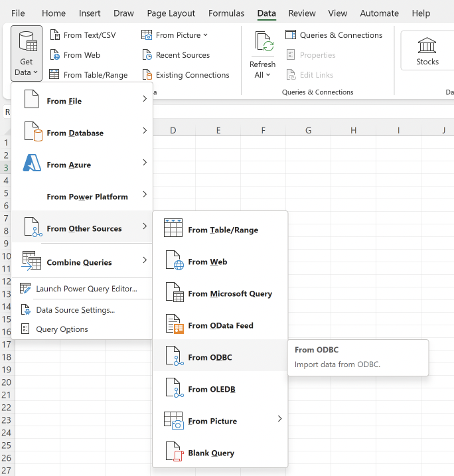The image size is (454, 476).
Task: Choose From Microsoft Query menu entry
Action: pyautogui.click(x=220, y=293)
